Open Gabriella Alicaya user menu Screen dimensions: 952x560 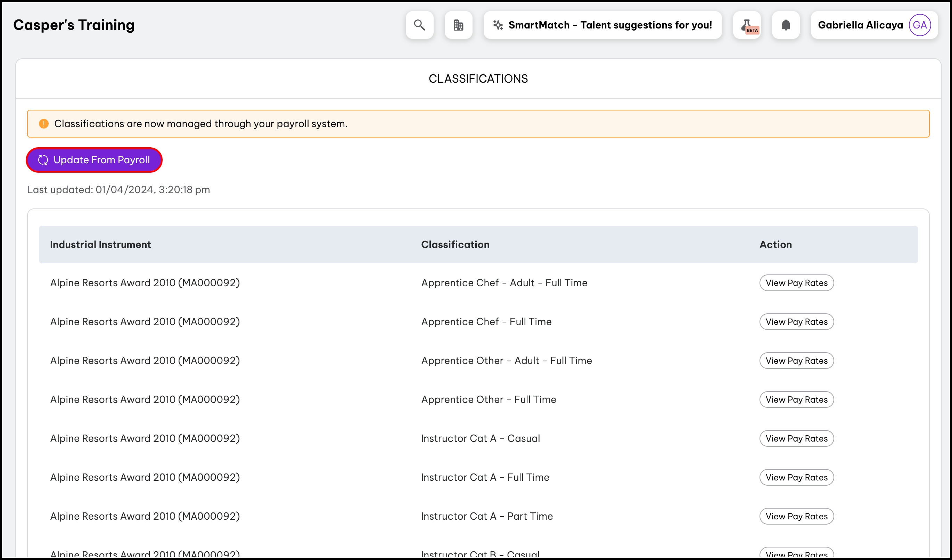[x=860, y=25]
